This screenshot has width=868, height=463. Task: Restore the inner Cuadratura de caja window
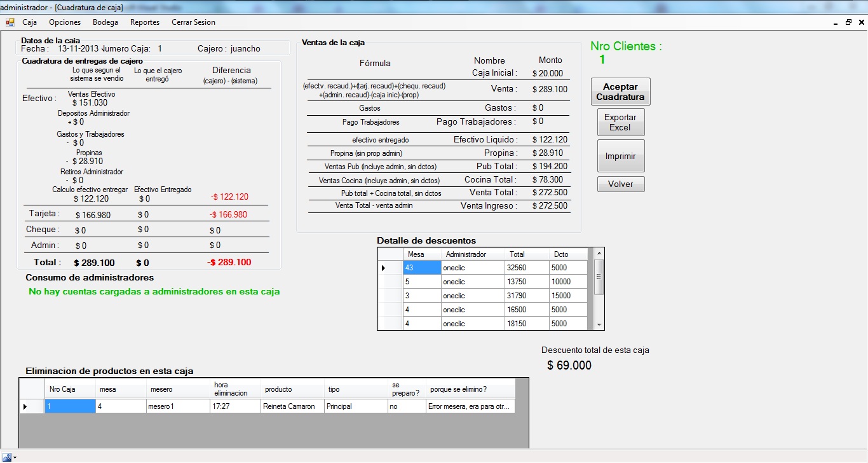tap(848, 22)
